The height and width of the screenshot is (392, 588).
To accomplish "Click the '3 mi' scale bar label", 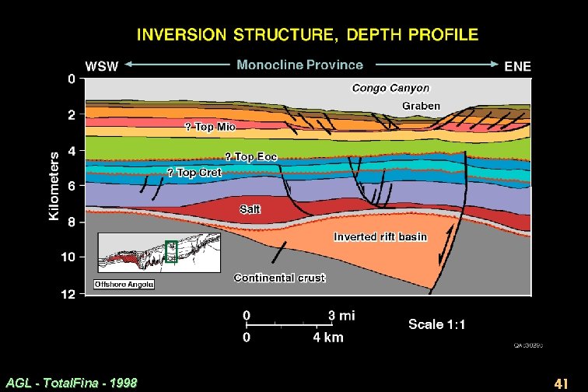I will [x=341, y=316].
